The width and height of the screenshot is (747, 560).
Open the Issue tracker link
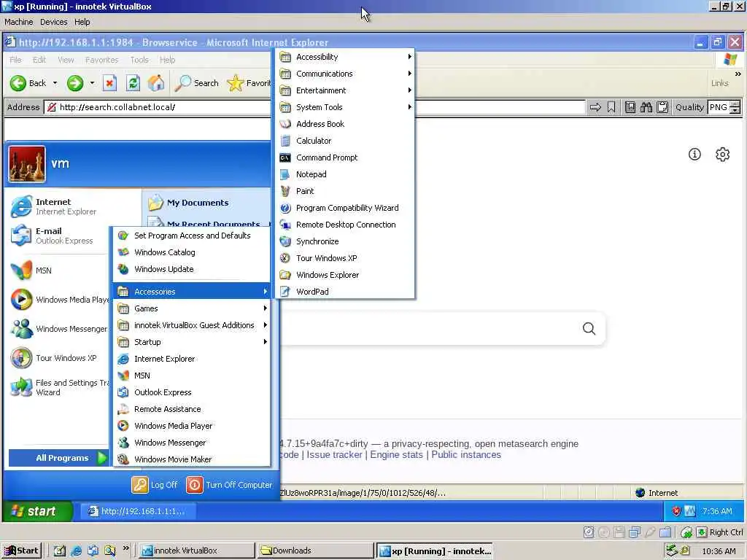point(334,455)
